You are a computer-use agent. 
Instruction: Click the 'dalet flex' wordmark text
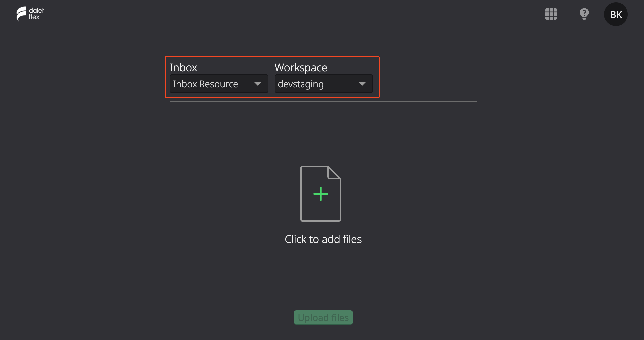36,14
